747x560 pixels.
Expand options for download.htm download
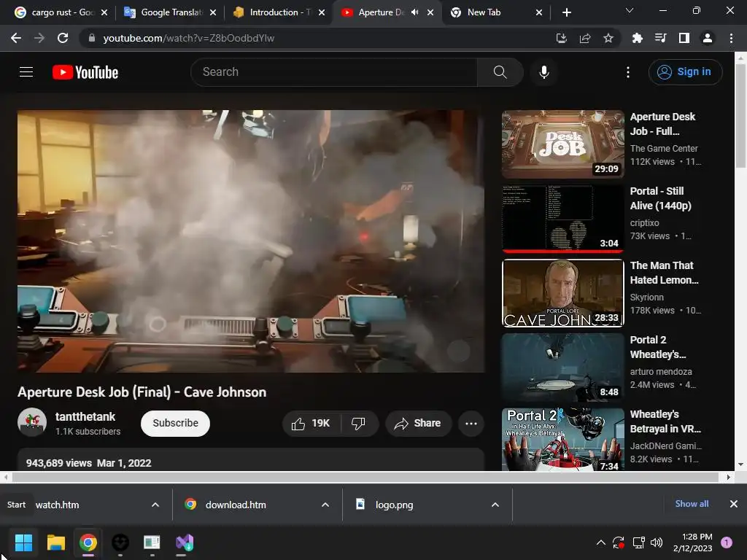coord(325,505)
